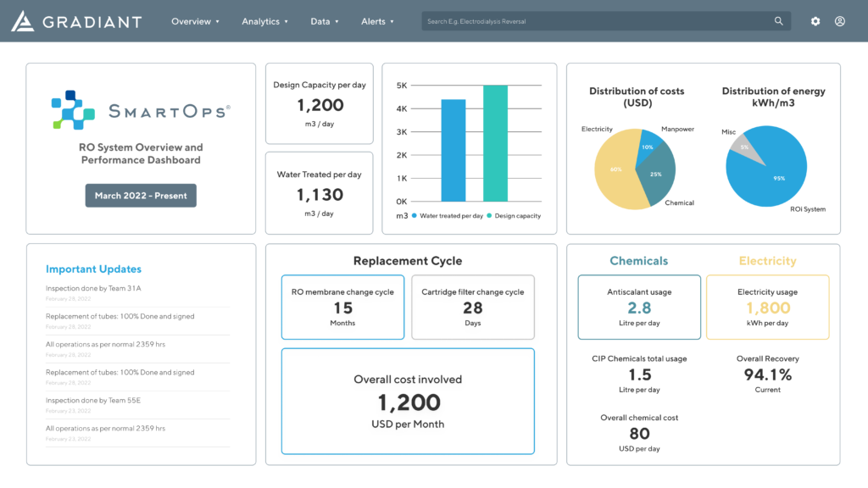
Task: Open settings via the gear icon
Action: 815,21
